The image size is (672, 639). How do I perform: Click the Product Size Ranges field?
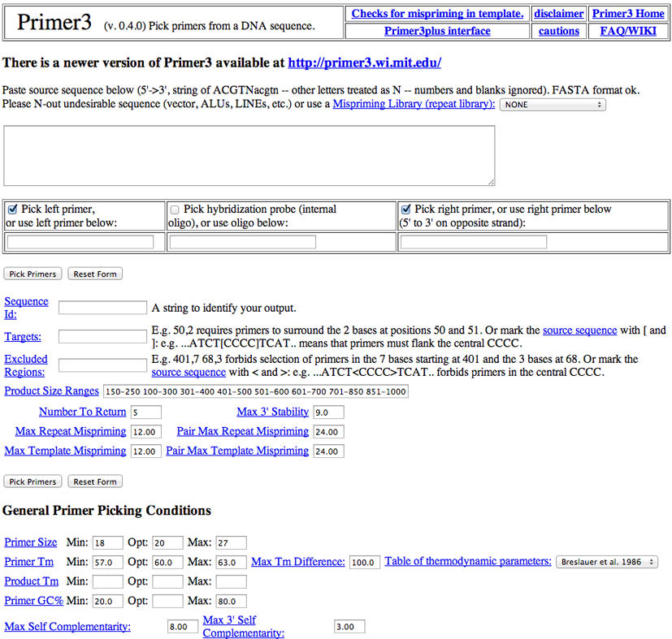click(x=256, y=391)
